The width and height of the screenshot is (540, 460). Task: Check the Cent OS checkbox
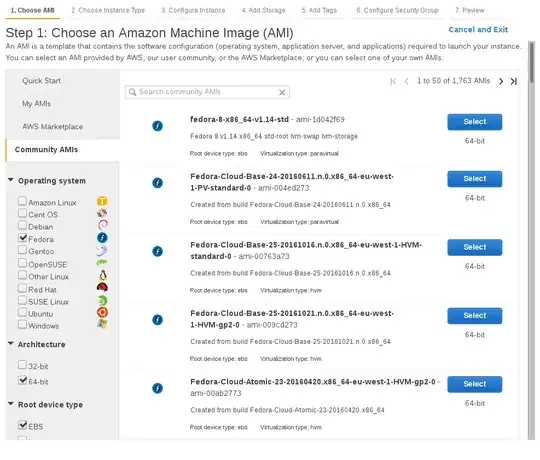pyautogui.click(x=22, y=213)
